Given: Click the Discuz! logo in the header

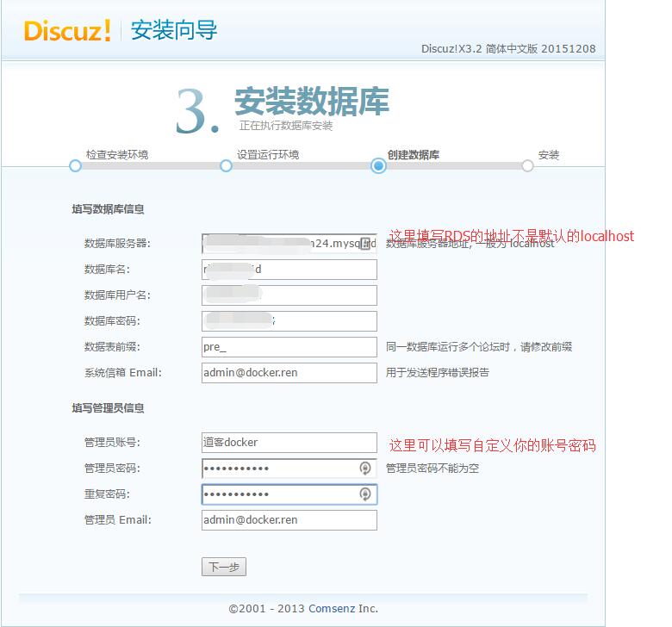Looking at the screenshot, I should pos(67,31).
